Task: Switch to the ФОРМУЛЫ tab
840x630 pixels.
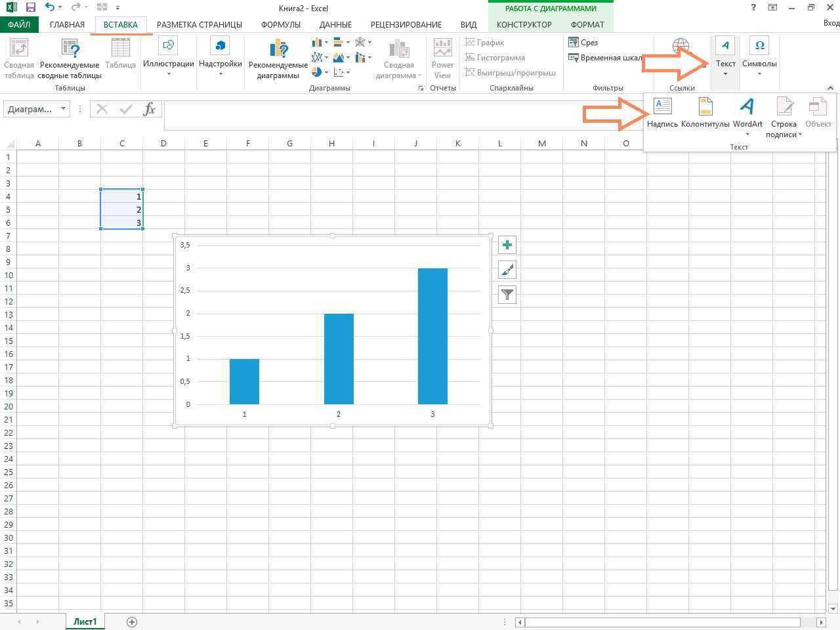Action: click(x=281, y=24)
